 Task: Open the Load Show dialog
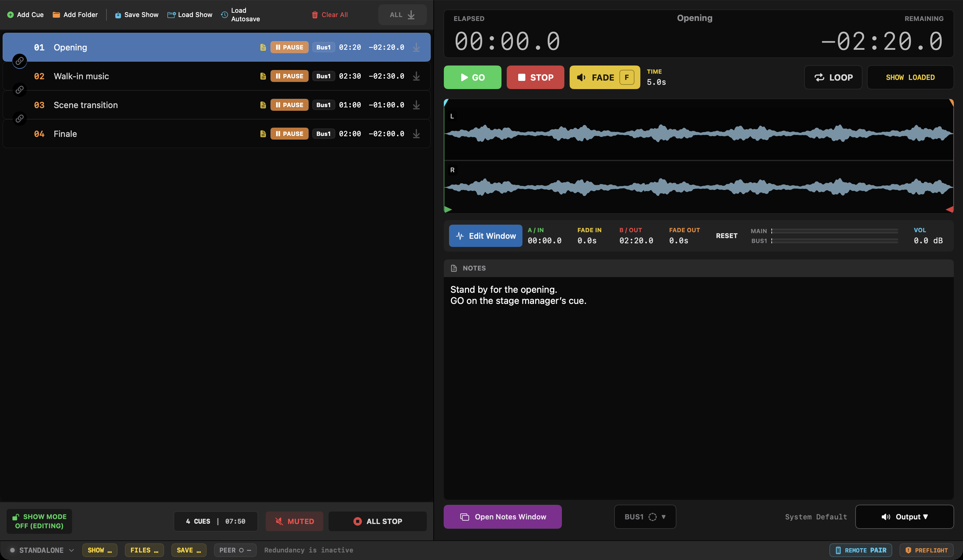(x=190, y=15)
